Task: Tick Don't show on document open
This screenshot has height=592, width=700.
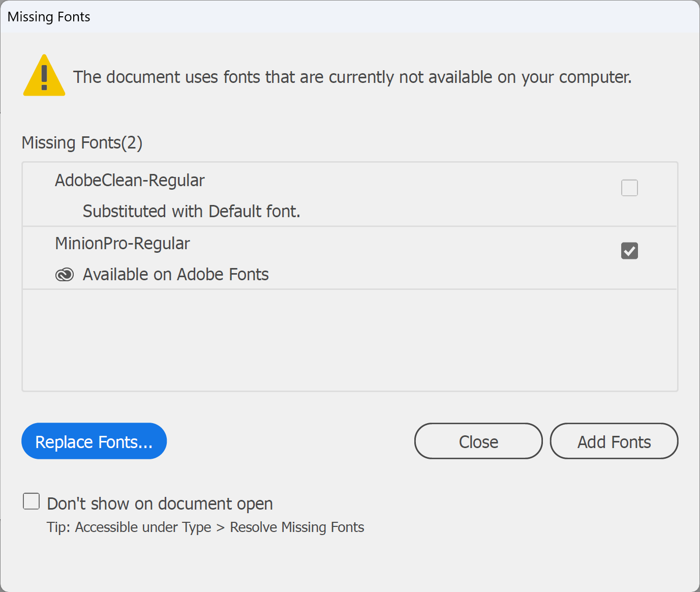Action: 32,501
